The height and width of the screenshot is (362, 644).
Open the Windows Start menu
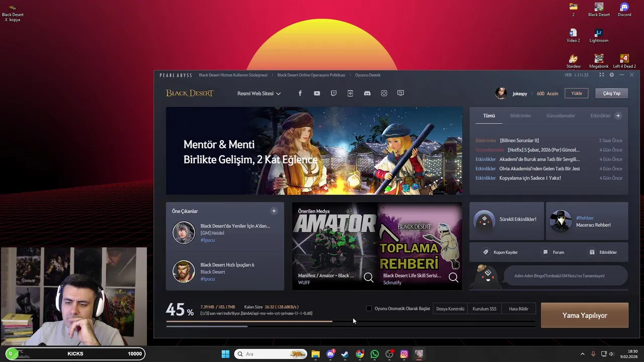(x=225, y=354)
